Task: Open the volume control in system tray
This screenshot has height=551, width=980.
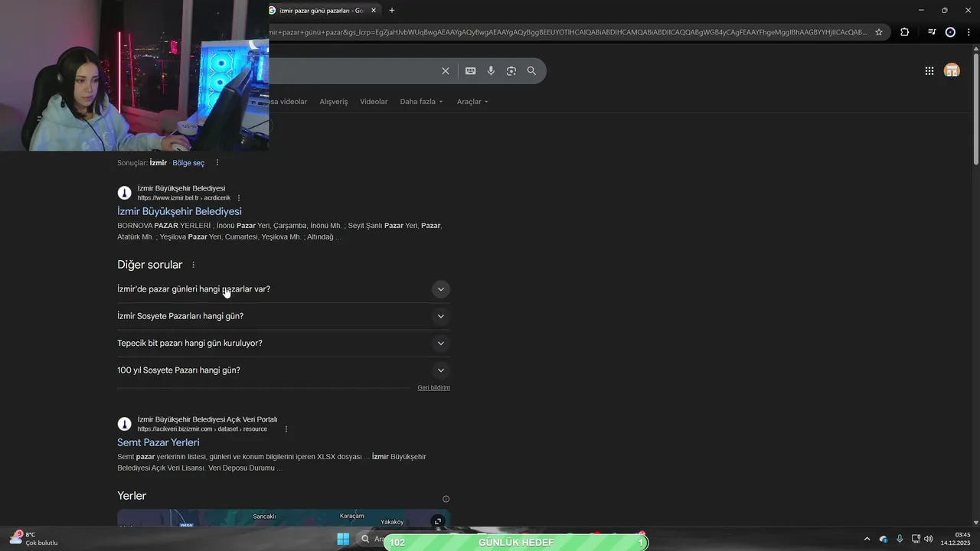Action: [929, 539]
